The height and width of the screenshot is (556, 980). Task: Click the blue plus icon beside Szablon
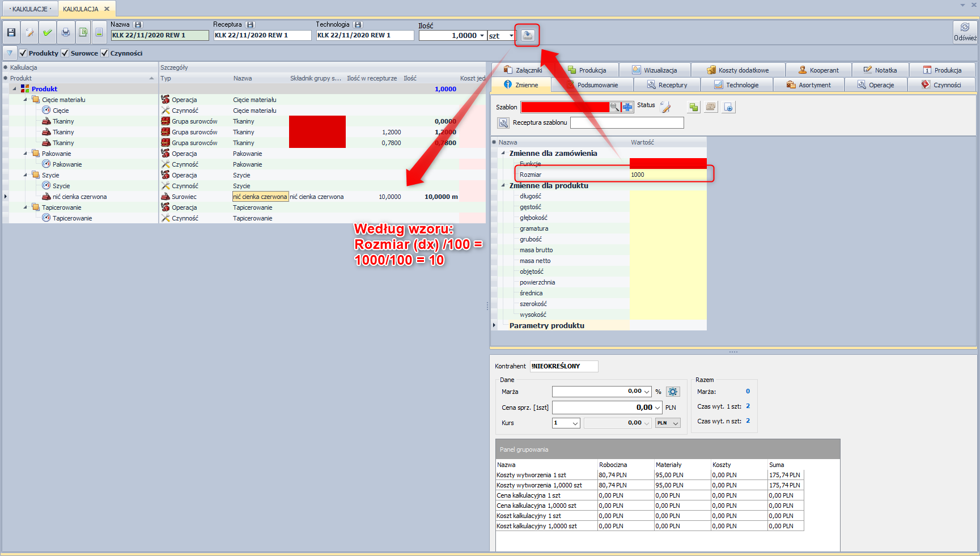point(627,107)
